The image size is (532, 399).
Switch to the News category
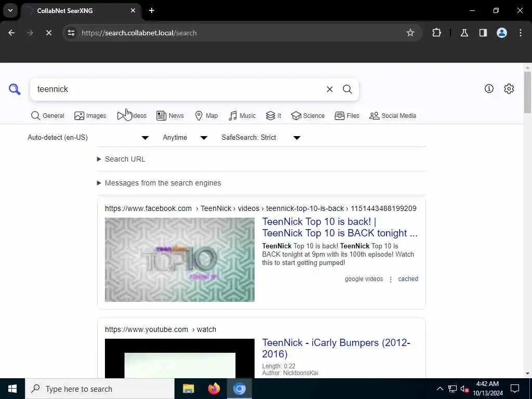[170, 116]
